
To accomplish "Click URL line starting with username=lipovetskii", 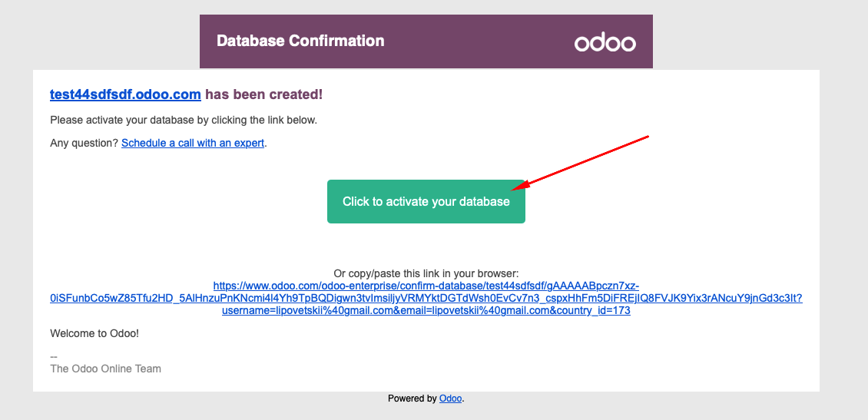I will [426, 311].
